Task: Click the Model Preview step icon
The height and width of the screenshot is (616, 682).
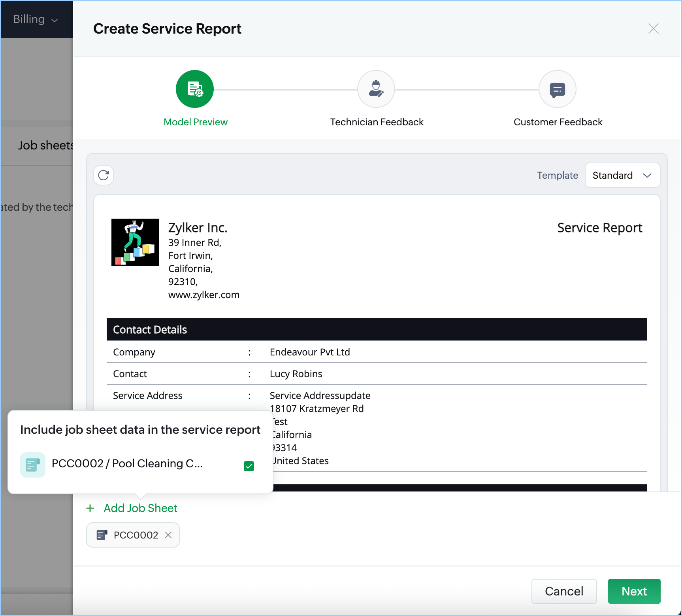Action: 195,89
